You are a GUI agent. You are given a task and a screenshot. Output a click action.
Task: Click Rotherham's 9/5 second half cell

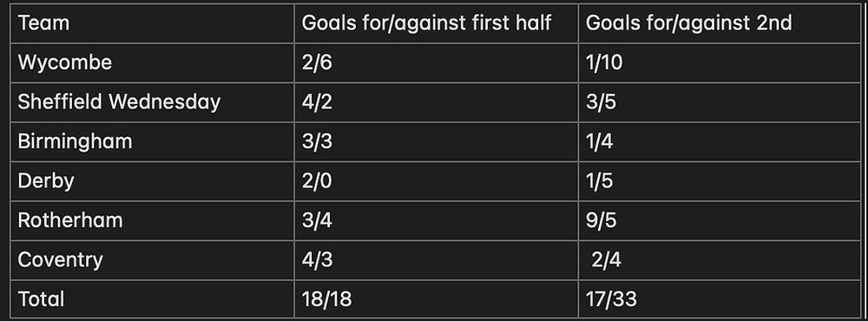pyautogui.click(x=720, y=220)
